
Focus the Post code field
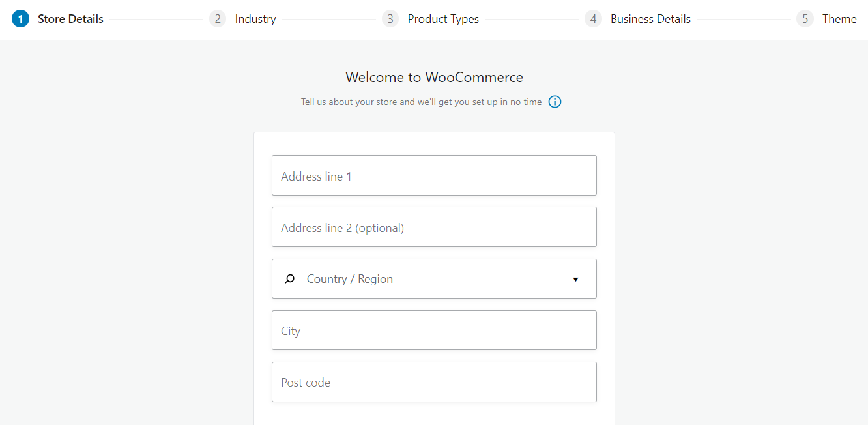pos(434,382)
